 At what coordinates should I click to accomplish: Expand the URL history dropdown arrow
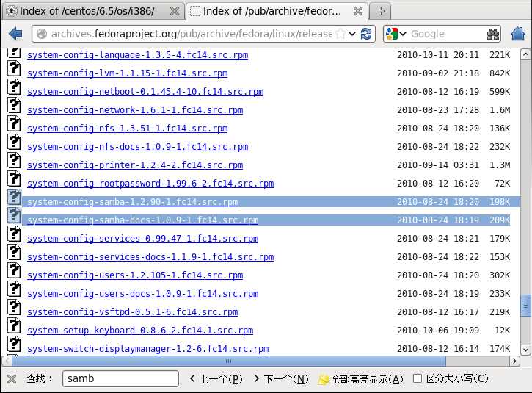tap(352, 34)
